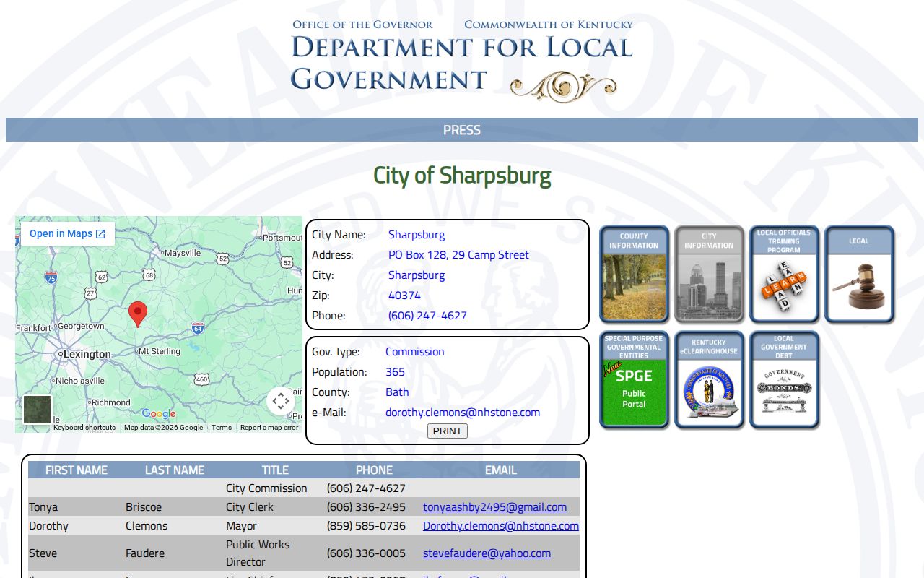The image size is (924, 578).
Task: Click Maysville label on the map
Action: pos(183,253)
